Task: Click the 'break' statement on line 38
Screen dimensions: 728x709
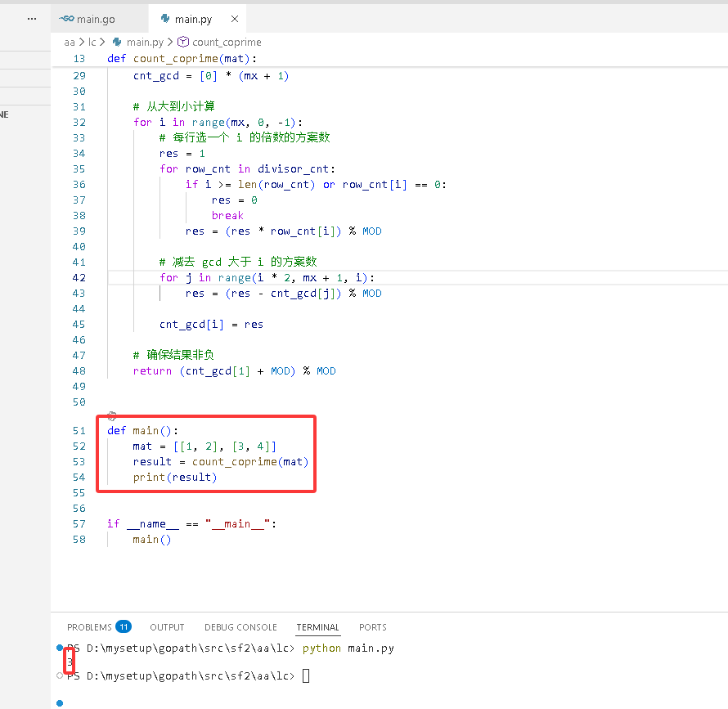Action: click(227, 215)
